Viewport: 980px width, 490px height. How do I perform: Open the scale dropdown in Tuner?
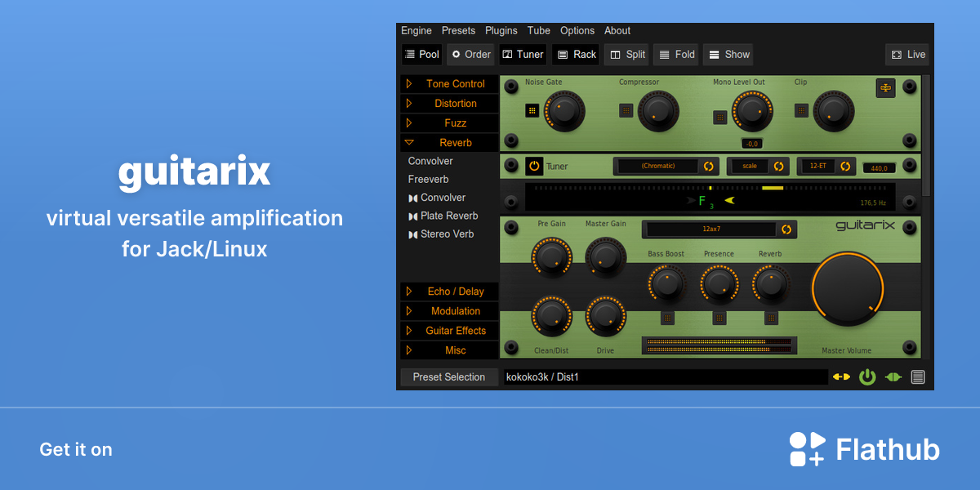758,166
